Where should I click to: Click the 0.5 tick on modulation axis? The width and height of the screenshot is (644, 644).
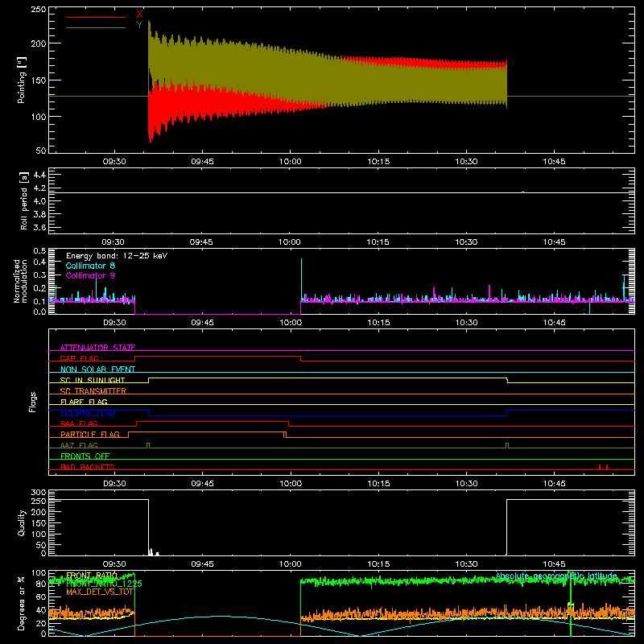tap(39, 251)
